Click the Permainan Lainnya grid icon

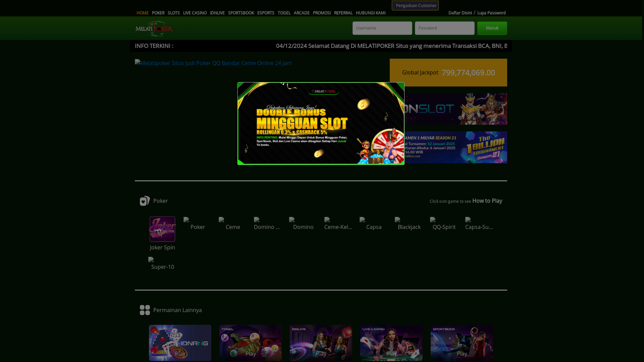coord(145,310)
